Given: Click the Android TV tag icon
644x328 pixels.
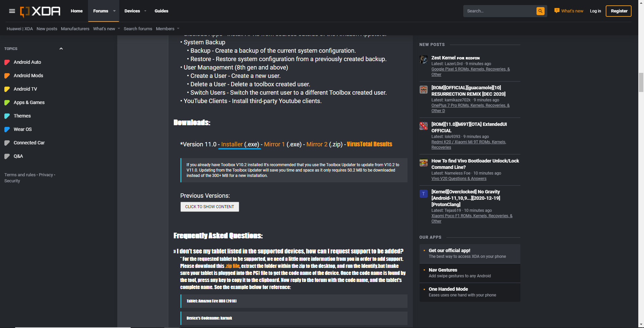Looking at the screenshot, I should (x=7, y=89).
